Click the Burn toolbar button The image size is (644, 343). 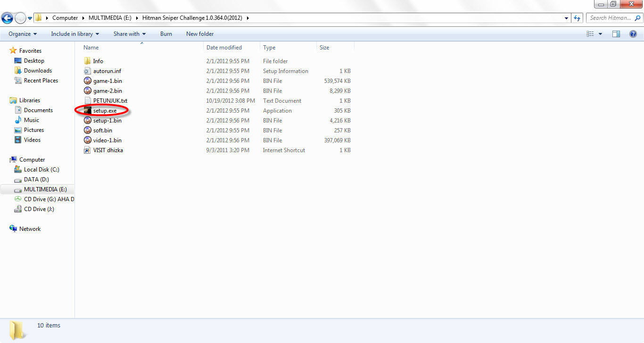click(x=166, y=34)
